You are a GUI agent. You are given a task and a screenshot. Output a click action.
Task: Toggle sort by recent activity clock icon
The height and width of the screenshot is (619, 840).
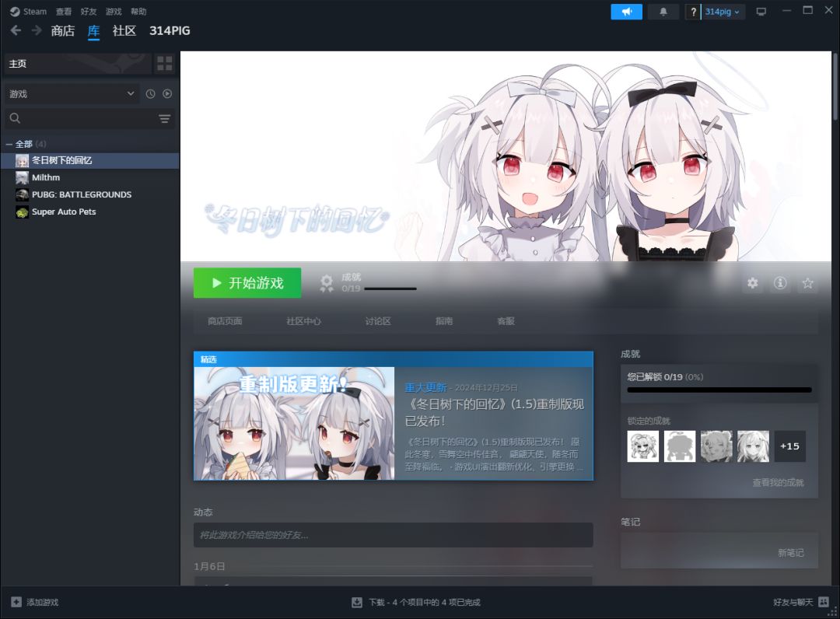pyautogui.click(x=151, y=94)
